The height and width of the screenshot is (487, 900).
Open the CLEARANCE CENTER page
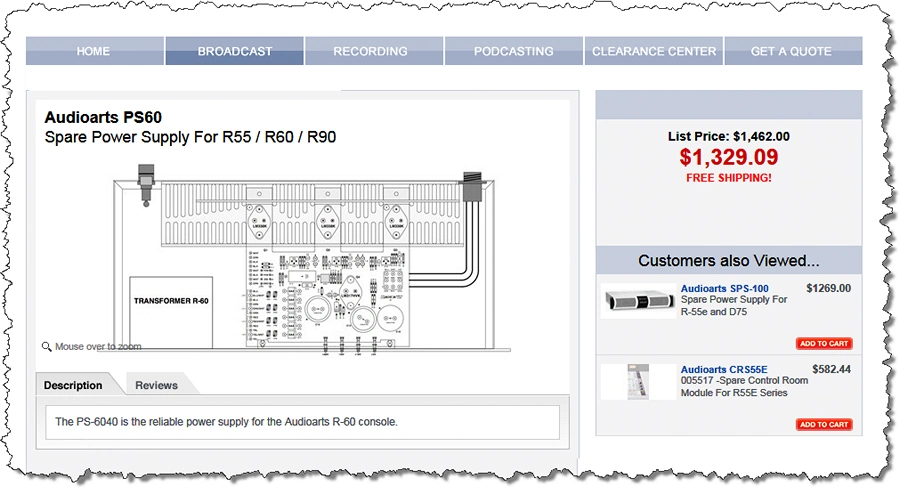point(654,51)
